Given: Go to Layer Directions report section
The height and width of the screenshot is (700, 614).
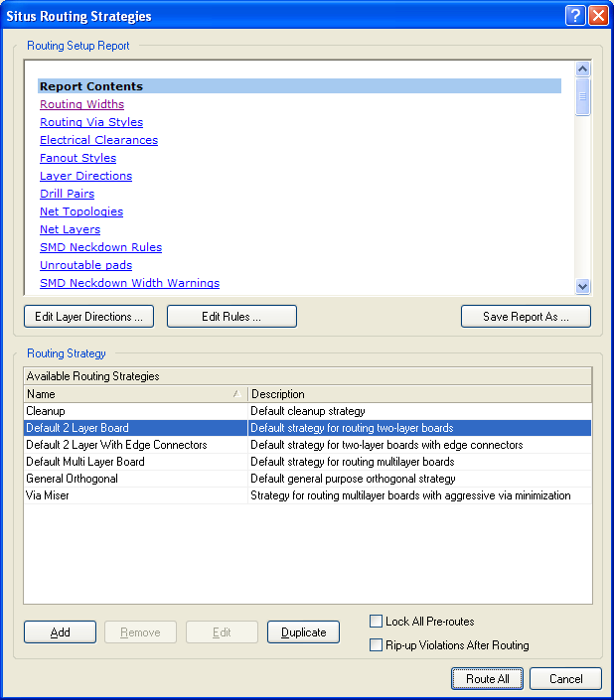Looking at the screenshot, I should tap(85, 176).
